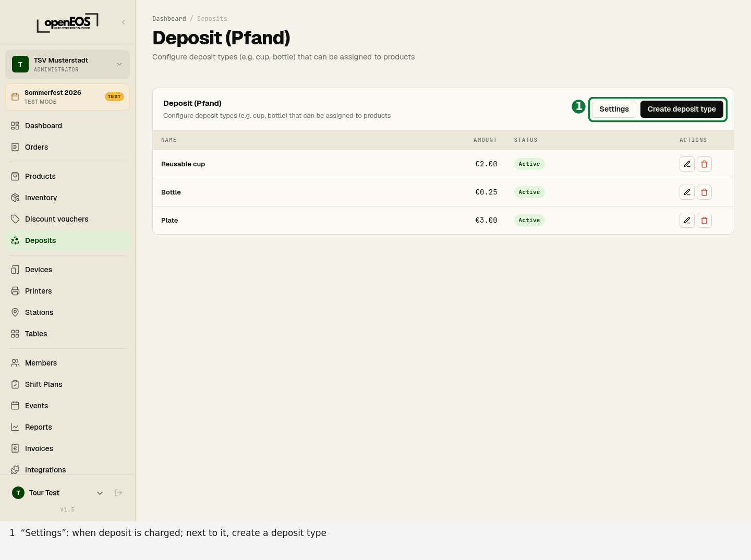Open the Reports page
751x560 pixels.
pos(67,427)
